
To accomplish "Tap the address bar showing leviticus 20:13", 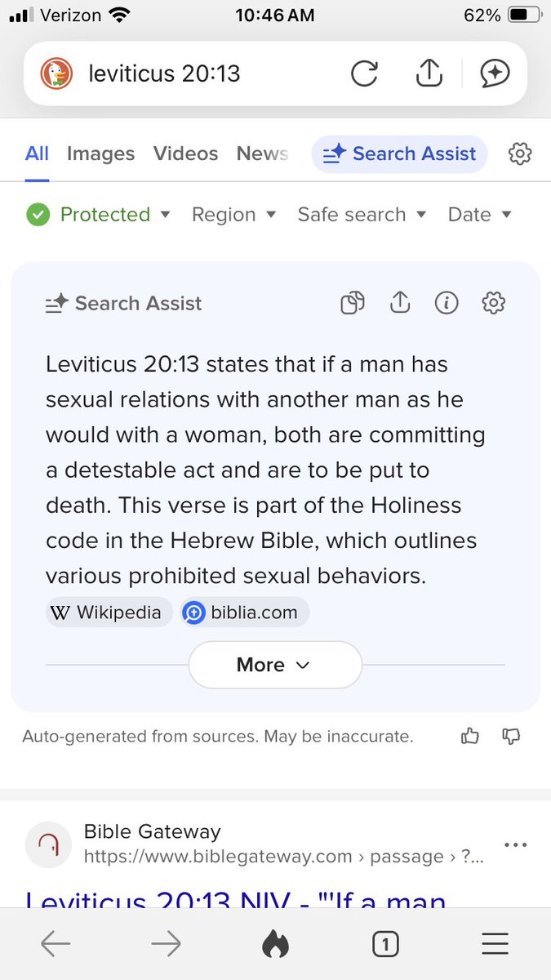I will [x=189, y=73].
